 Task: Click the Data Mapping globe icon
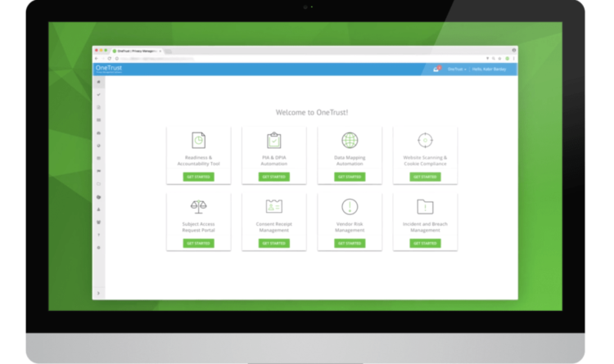350,140
